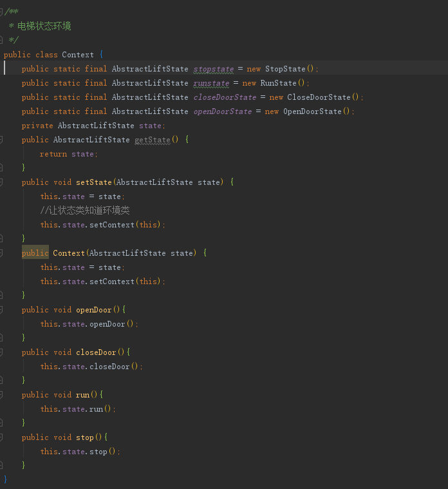Click the highlighted public keyword before Context constructor
The image size is (448, 489).
tap(35, 253)
